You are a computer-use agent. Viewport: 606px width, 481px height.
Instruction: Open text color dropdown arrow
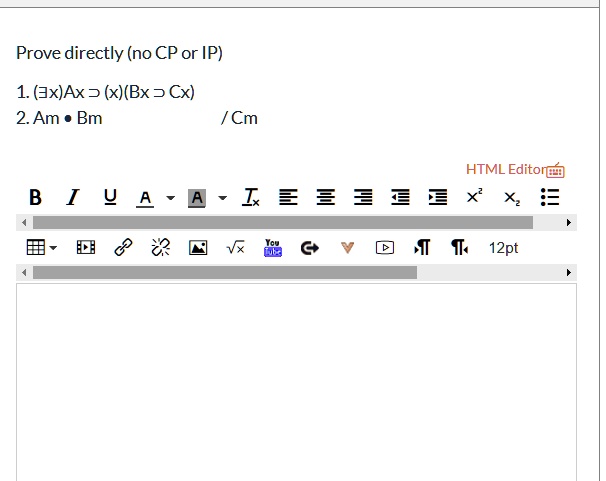[x=170, y=198]
